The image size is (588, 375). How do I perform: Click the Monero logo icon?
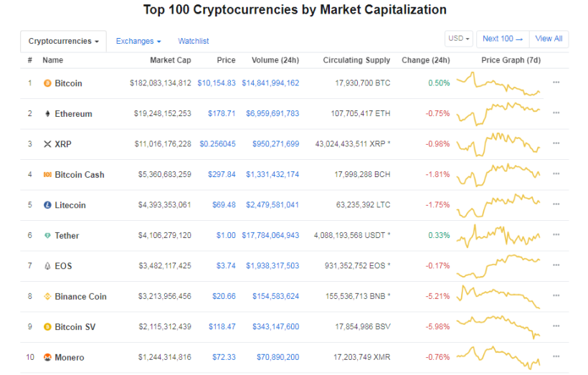[47, 357]
